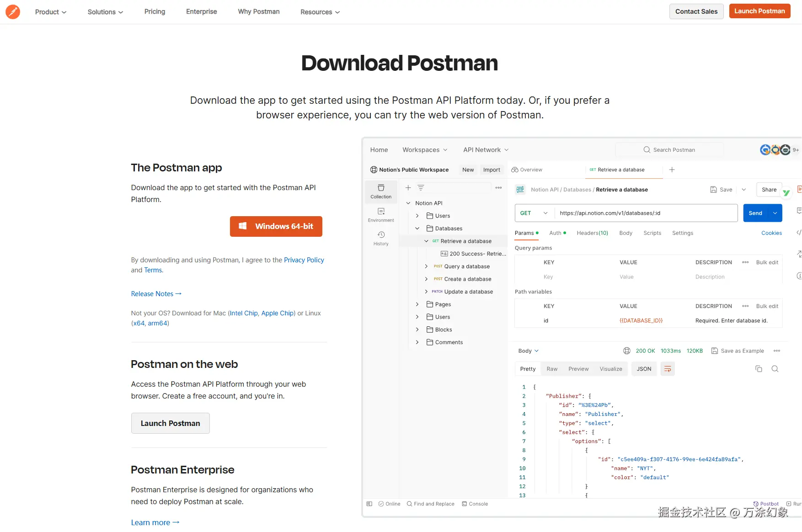Open the 200 Success example item
Screen dimensions: 802x532
click(473, 254)
